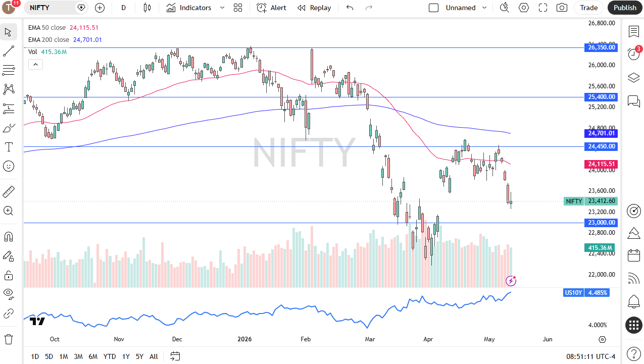Click the Publish button
Viewport: 644px width, 364px height.
[x=625, y=8]
